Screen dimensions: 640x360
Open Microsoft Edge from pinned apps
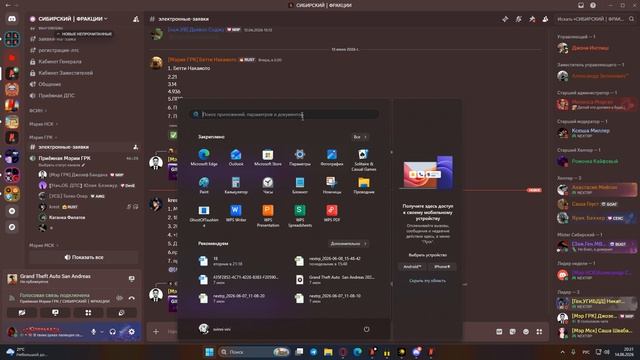[x=204, y=157]
